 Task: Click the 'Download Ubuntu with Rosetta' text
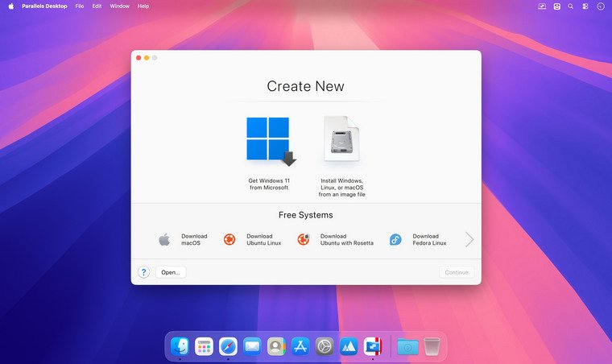(346, 239)
